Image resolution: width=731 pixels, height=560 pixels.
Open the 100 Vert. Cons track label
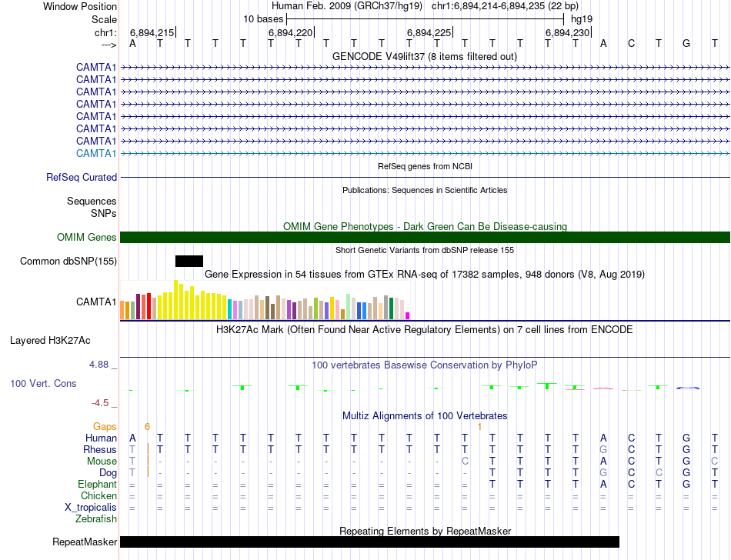click(43, 383)
